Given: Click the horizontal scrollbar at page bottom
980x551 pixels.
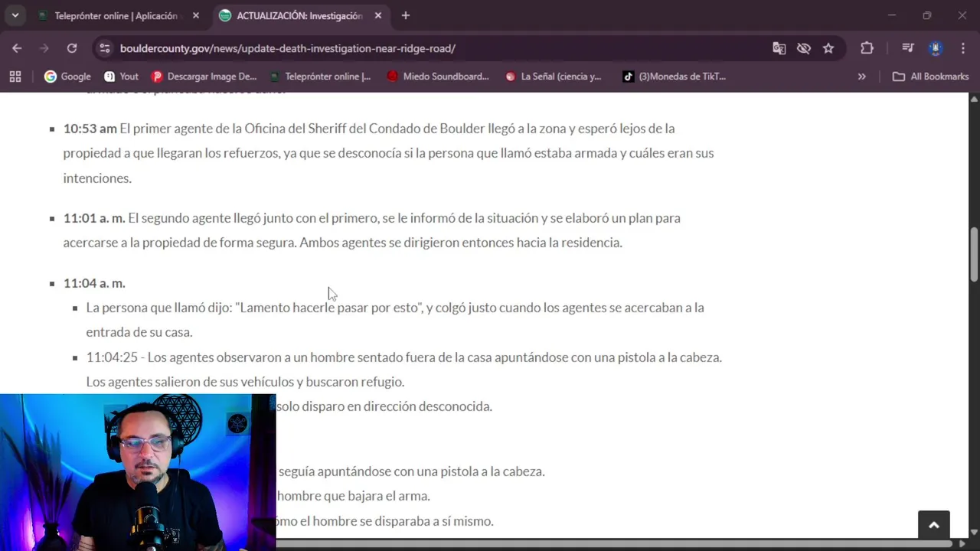Looking at the screenshot, I should [x=614, y=544].
